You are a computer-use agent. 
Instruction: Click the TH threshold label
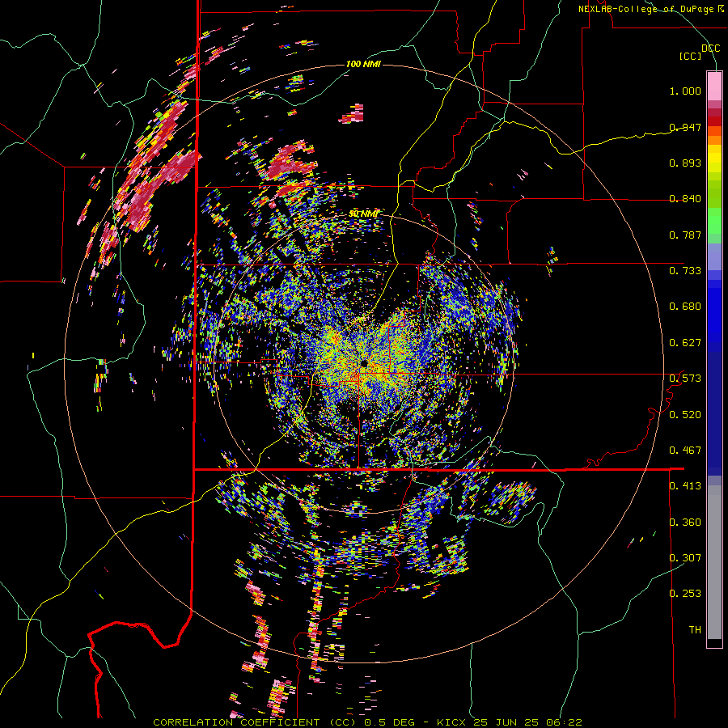[x=695, y=630]
